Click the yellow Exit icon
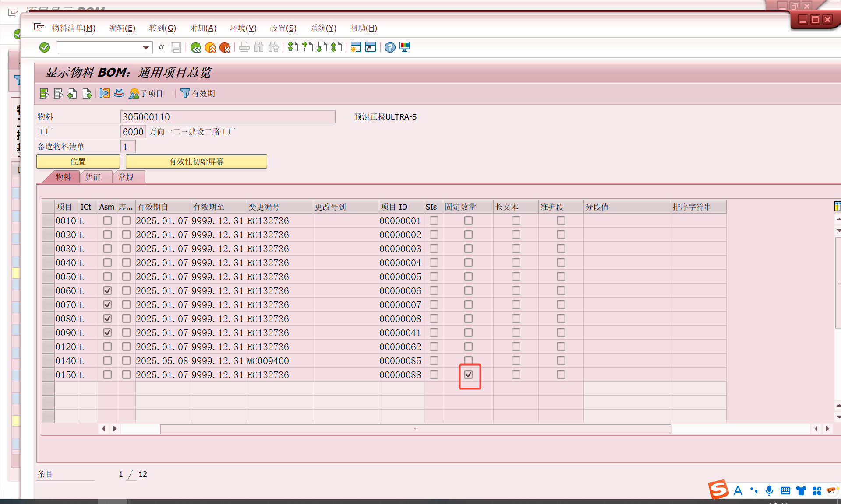The width and height of the screenshot is (841, 504). coord(210,47)
